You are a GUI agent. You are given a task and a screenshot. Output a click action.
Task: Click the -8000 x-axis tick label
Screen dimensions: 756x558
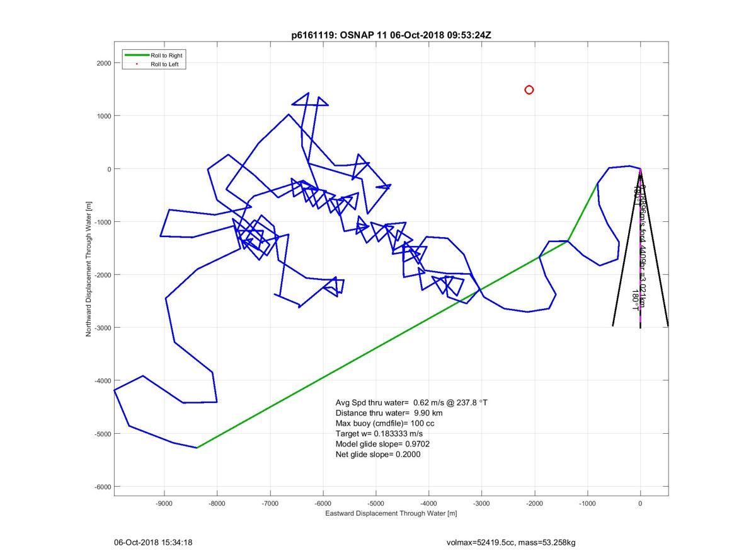[x=217, y=503]
